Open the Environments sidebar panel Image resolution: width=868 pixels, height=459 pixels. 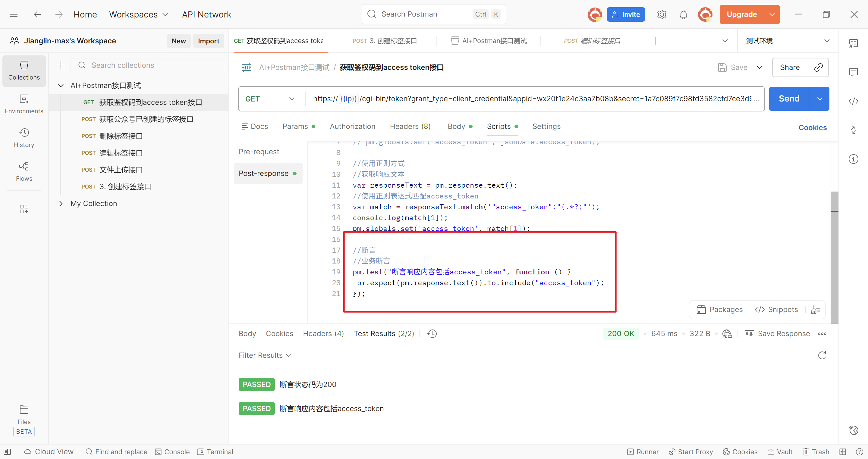tap(24, 105)
